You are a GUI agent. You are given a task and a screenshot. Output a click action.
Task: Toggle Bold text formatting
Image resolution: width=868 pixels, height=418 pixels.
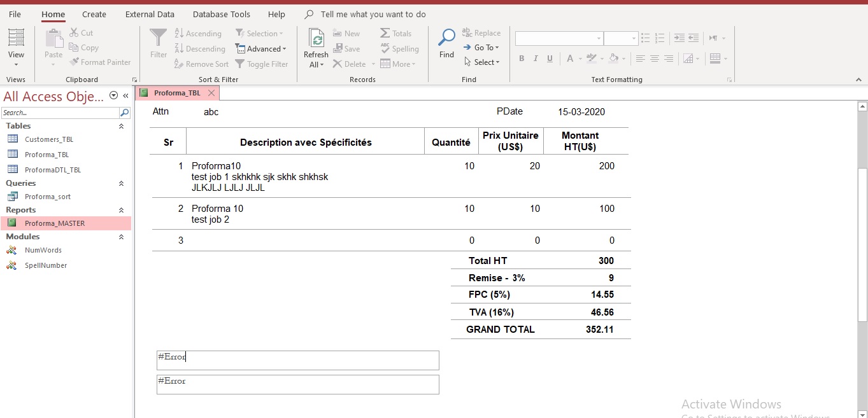click(522, 59)
